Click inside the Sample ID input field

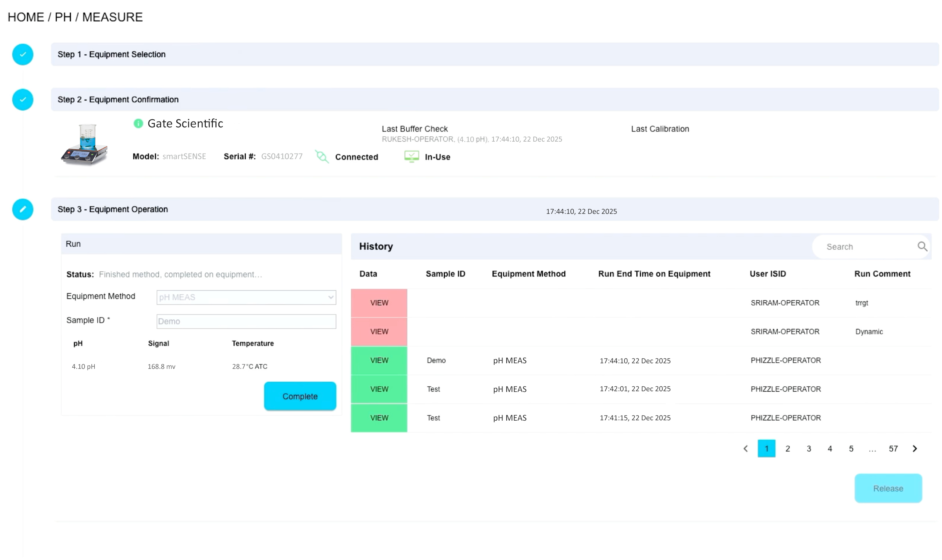246,321
